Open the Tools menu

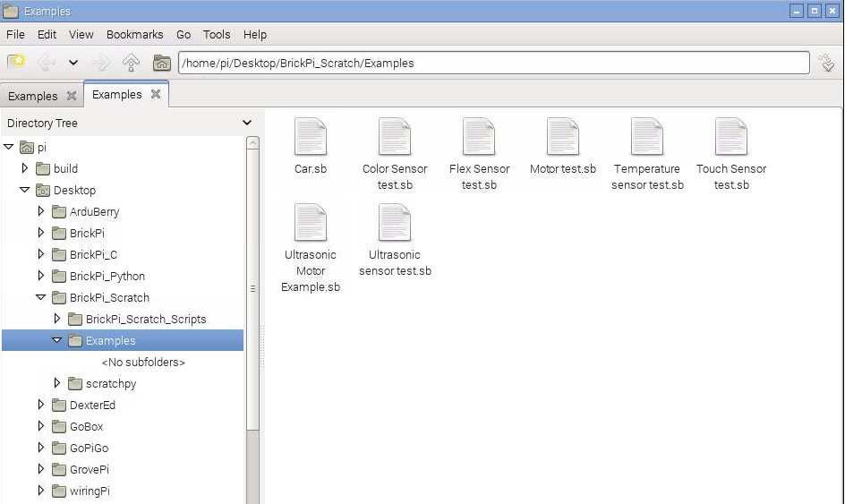[217, 34]
